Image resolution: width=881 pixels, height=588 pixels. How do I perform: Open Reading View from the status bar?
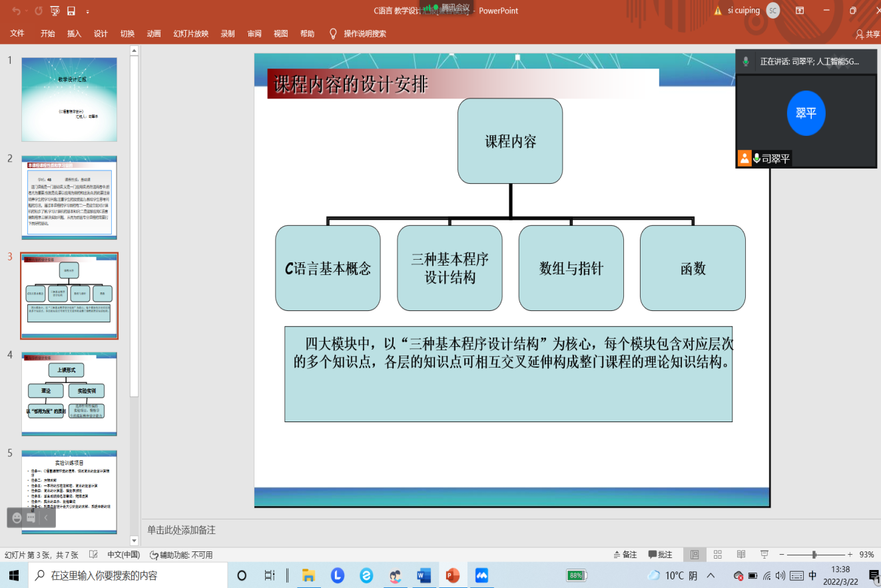coord(740,555)
